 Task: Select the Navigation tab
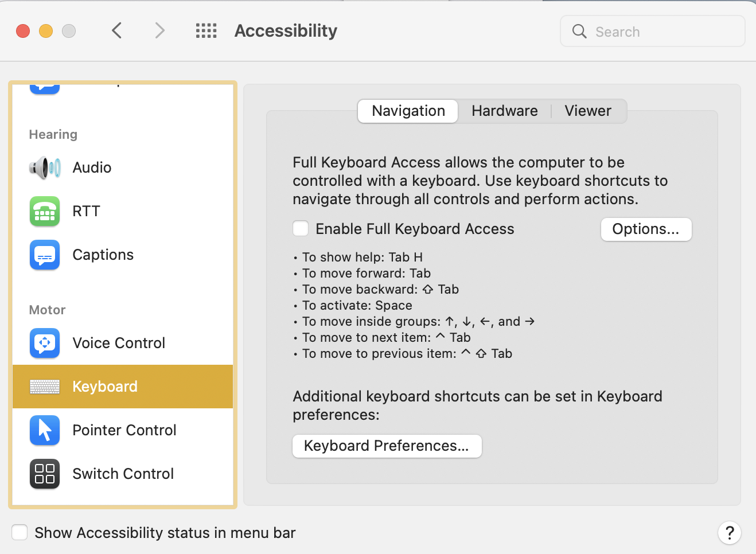[408, 111]
